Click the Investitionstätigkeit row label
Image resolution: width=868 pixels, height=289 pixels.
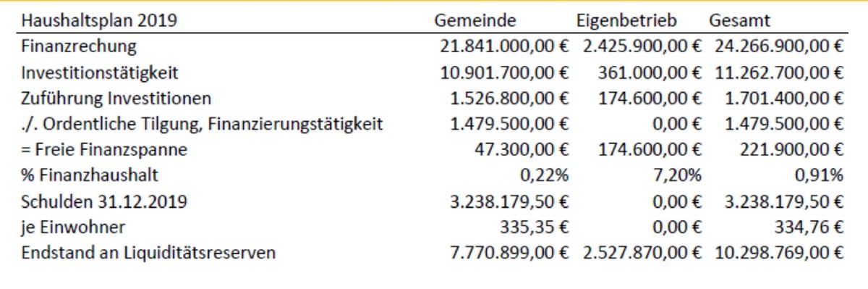[x=101, y=73]
